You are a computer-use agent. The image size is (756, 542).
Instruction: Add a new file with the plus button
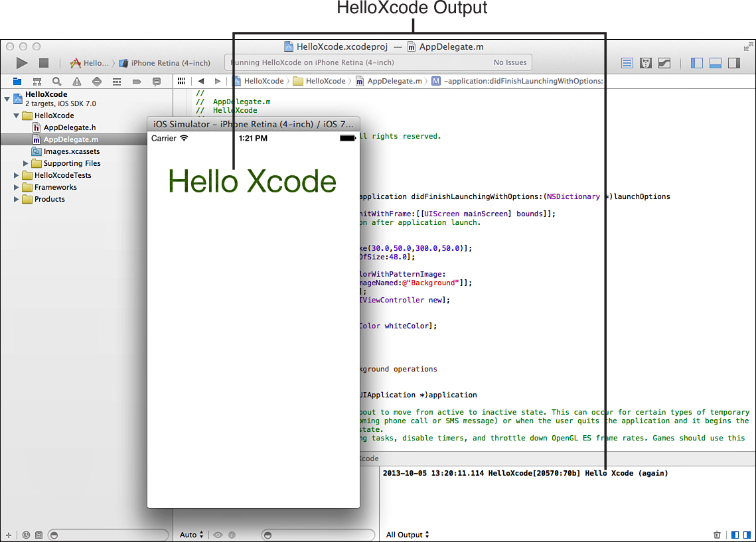point(8,535)
